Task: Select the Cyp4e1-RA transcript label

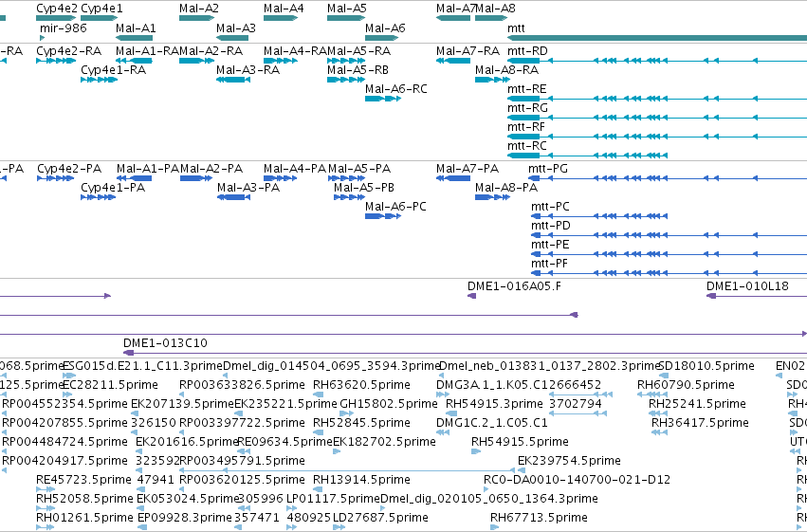Action: click(x=113, y=69)
